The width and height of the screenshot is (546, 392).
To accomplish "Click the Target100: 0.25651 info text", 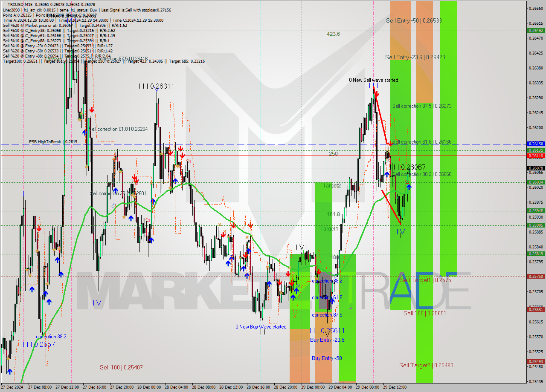I will 20,61.
